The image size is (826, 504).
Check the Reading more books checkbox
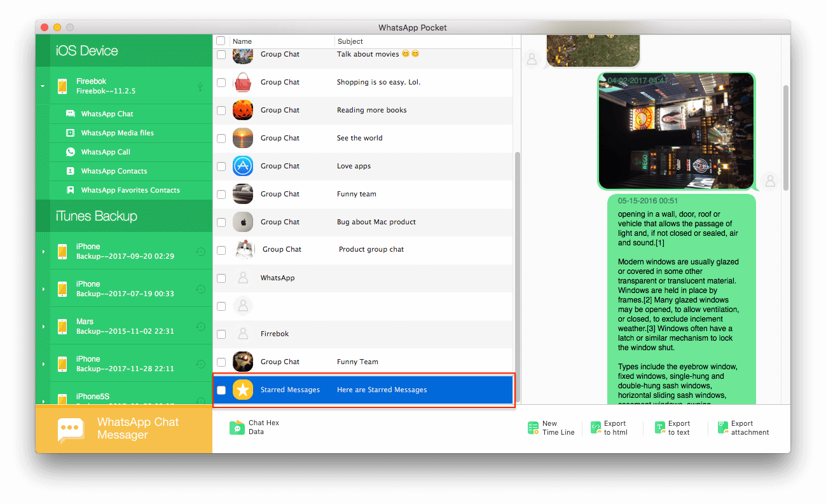221,111
